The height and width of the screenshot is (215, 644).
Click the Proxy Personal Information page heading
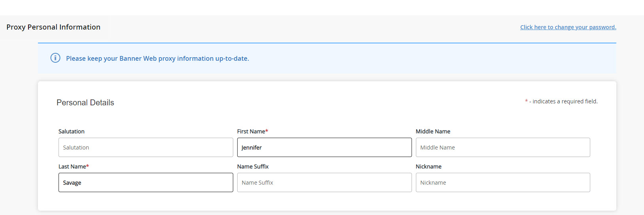[53, 27]
